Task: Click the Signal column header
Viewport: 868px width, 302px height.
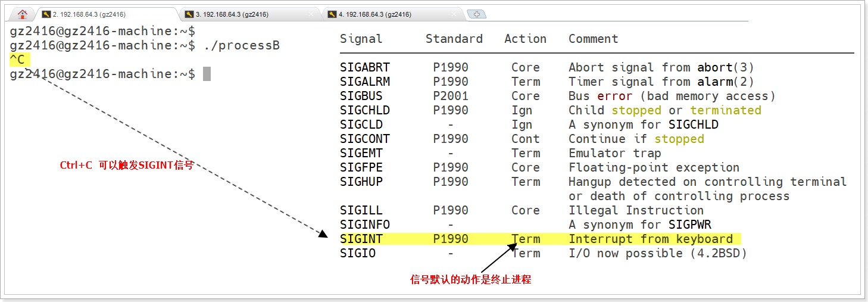Action: click(x=361, y=39)
